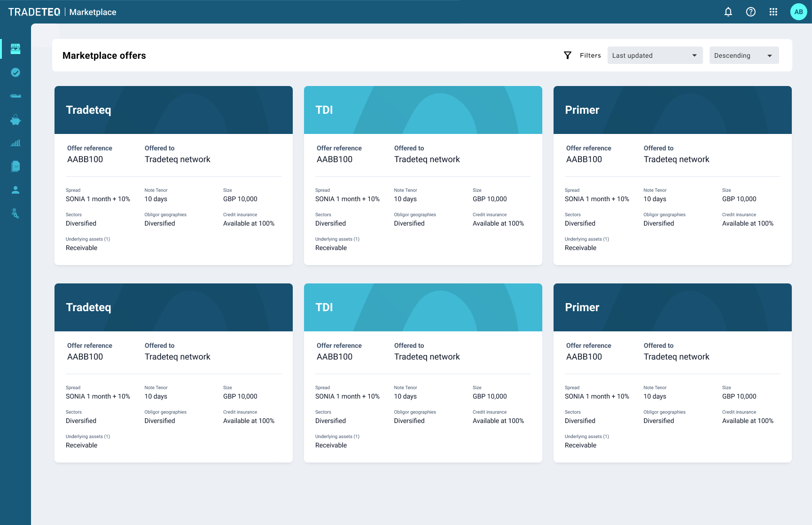
Task: Click the documents icon in sidebar
Action: [16, 166]
